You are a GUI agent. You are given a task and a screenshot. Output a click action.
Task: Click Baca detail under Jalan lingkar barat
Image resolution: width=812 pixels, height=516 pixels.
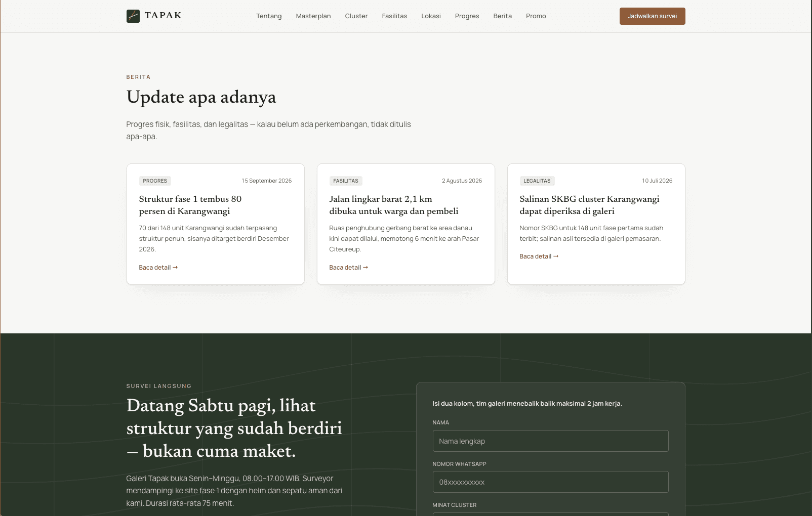pyautogui.click(x=349, y=268)
